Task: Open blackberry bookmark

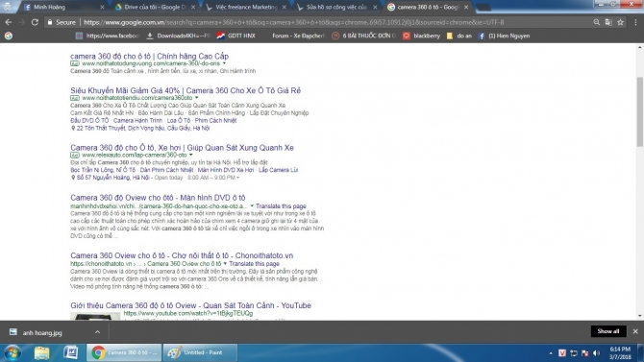Action: 421,36
